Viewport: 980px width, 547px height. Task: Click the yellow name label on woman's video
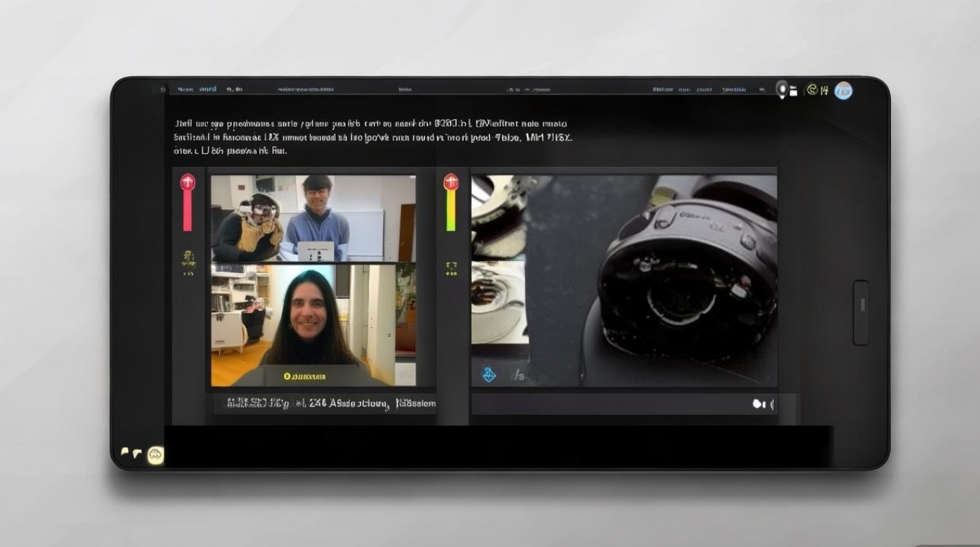305,376
